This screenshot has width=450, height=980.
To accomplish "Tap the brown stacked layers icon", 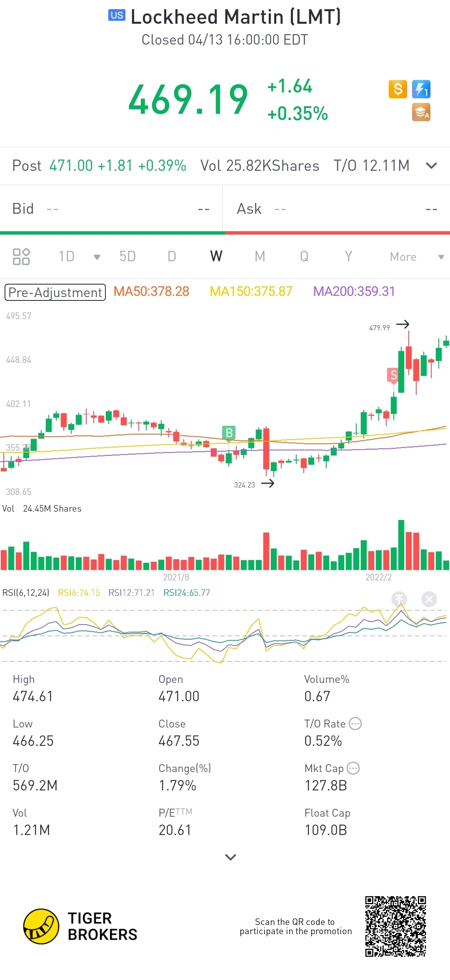I will point(421,112).
